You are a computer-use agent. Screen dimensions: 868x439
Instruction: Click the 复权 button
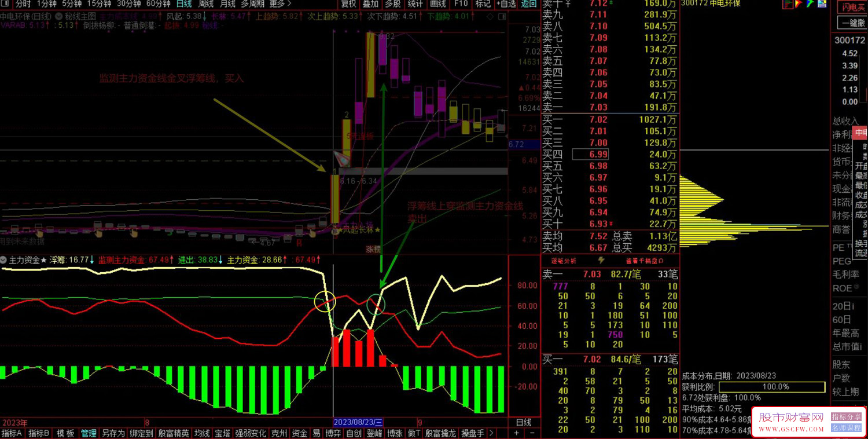coord(349,4)
